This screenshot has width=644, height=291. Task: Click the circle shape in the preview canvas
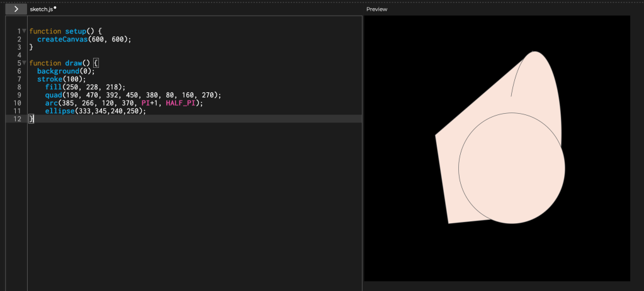coord(511,169)
